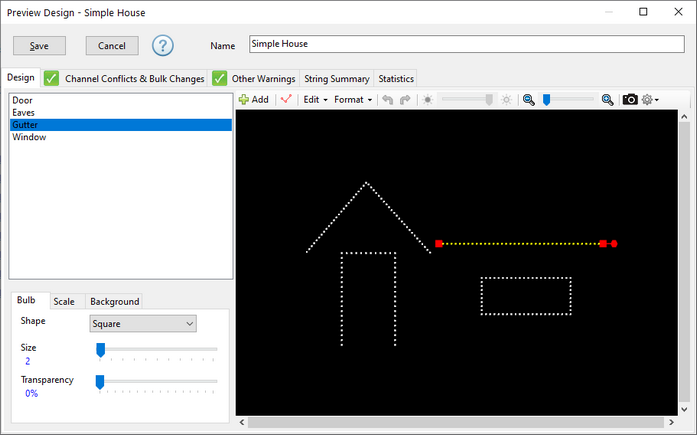Switch to the String Summary tab
The height and width of the screenshot is (435, 697).
[x=337, y=78]
